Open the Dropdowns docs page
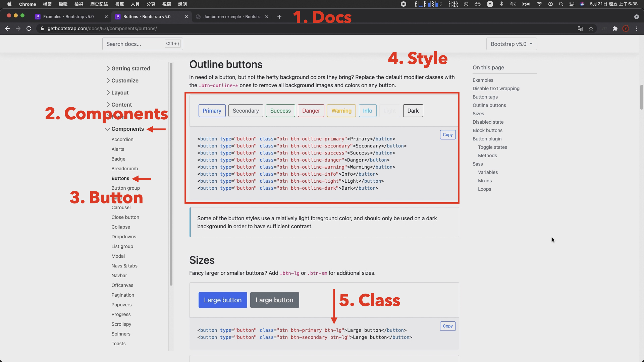Image resolution: width=644 pixels, height=362 pixels. [124, 237]
